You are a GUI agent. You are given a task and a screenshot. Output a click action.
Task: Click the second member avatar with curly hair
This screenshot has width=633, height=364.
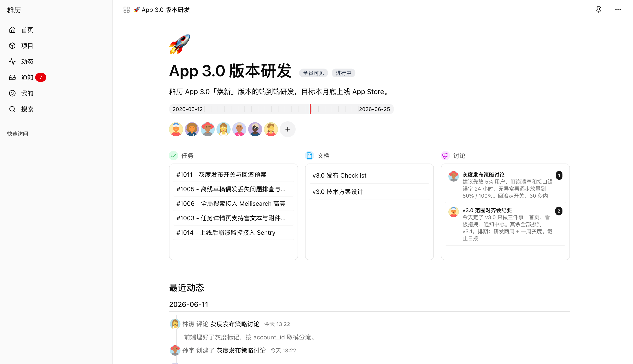click(x=192, y=129)
